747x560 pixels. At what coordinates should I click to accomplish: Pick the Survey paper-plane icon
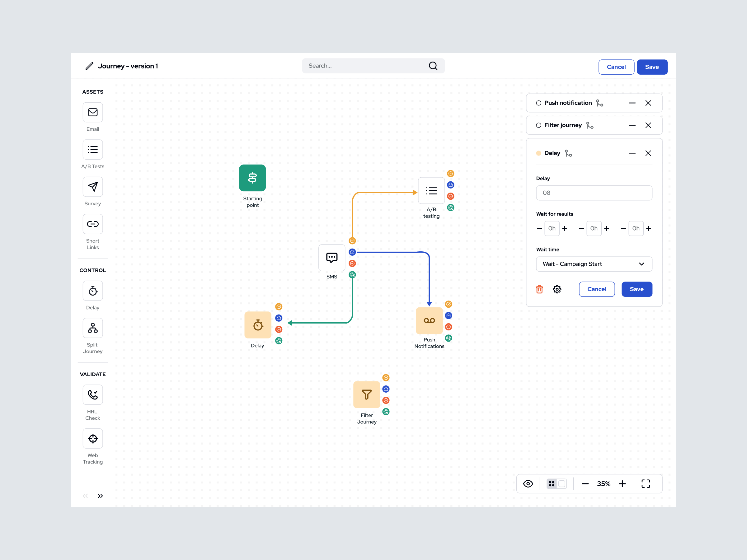tap(92, 187)
